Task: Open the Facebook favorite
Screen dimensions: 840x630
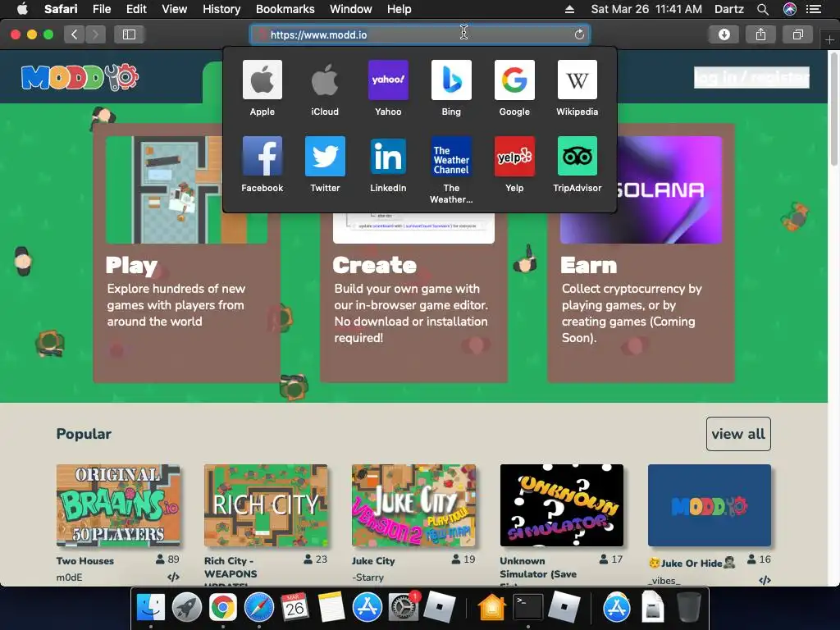Action: tap(262, 156)
